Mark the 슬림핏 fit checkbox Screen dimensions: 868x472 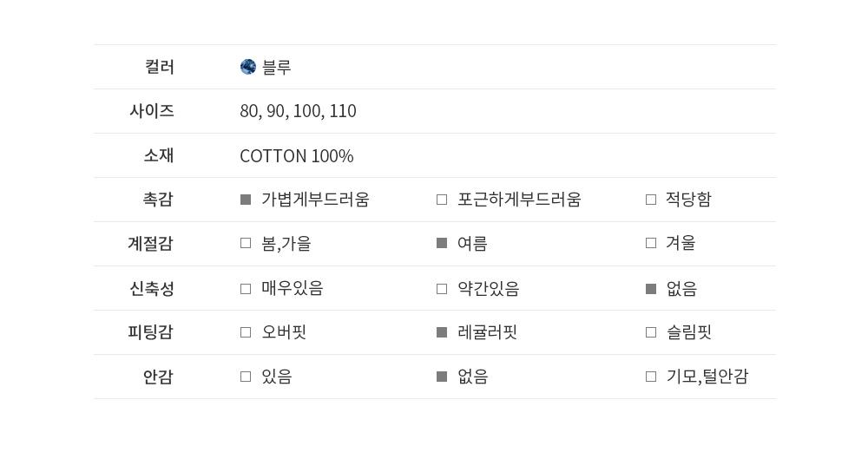click(651, 332)
